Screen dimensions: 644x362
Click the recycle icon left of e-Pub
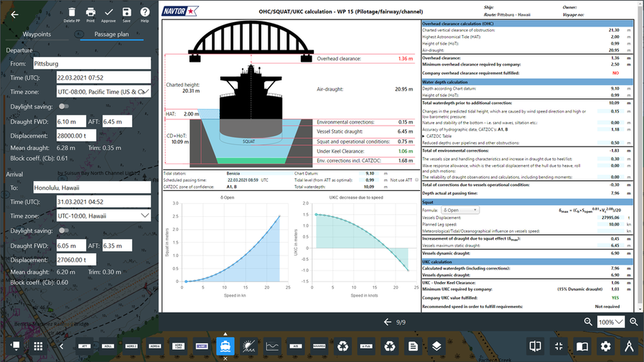(342, 346)
